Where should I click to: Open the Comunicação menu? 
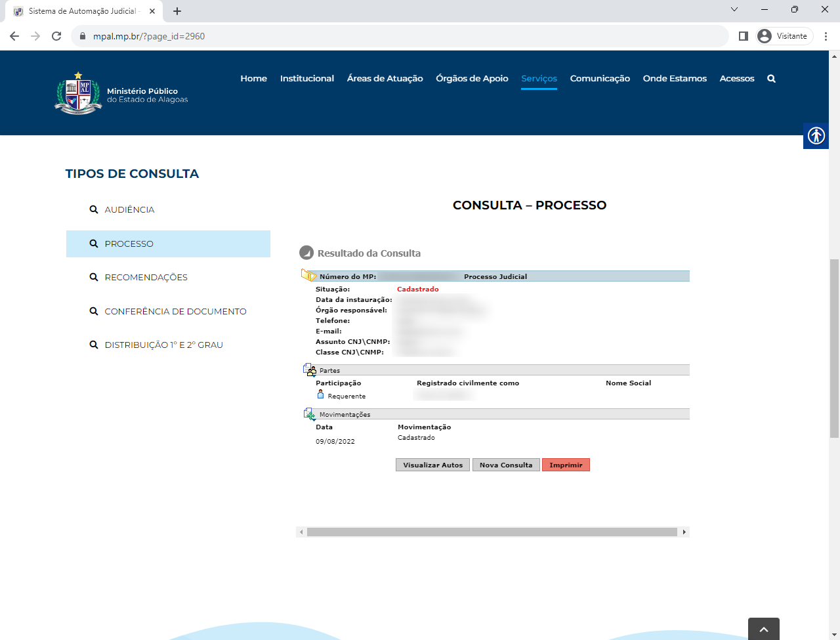(x=600, y=78)
